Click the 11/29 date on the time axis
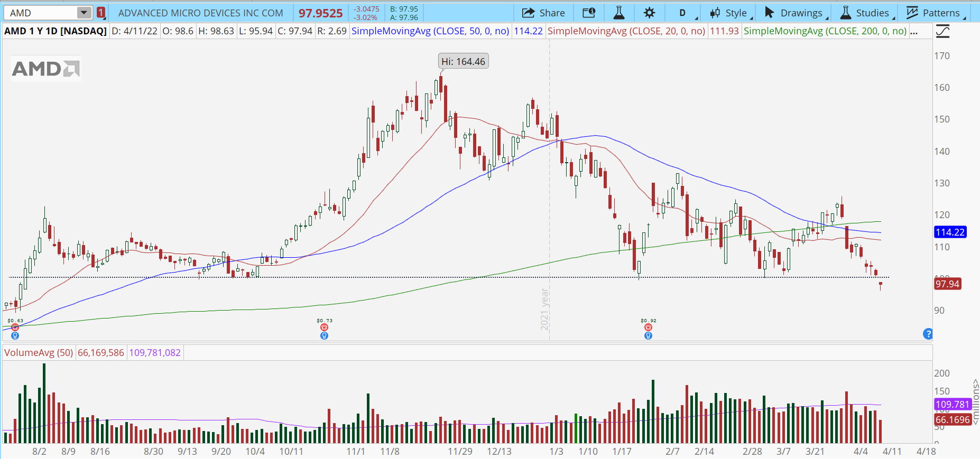 pos(460,452)
